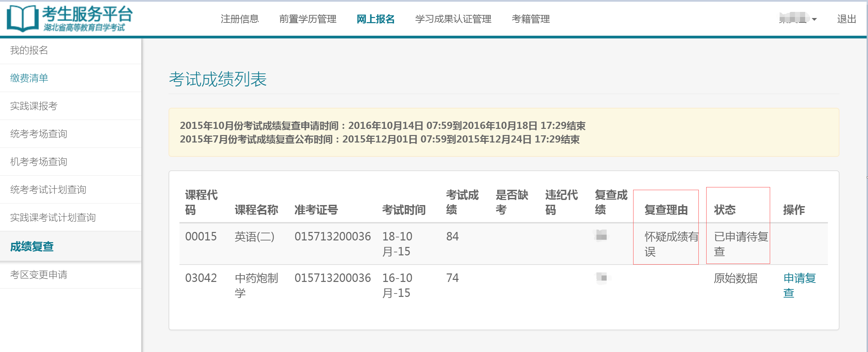Viewport: 868px width, 352px height.
Task: Select the 网上报名 navigation tab
Action: click(376, 19)
